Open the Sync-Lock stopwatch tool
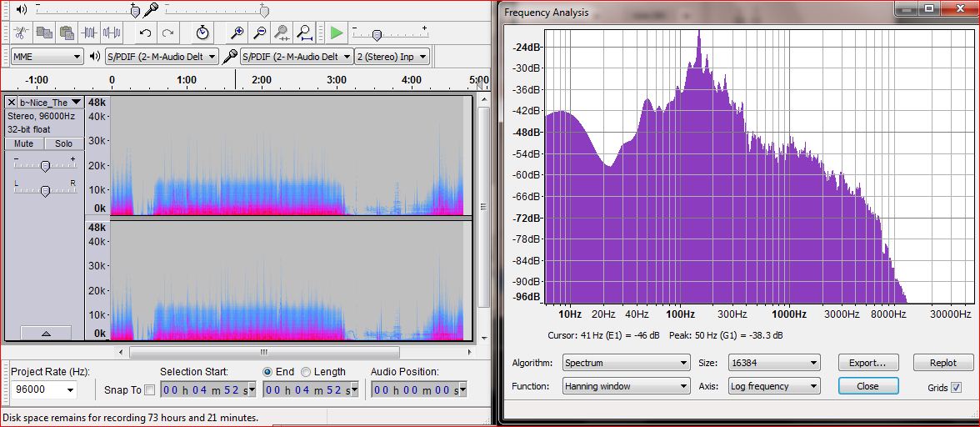The image size is (980, 427). click(x=202, y=33)
